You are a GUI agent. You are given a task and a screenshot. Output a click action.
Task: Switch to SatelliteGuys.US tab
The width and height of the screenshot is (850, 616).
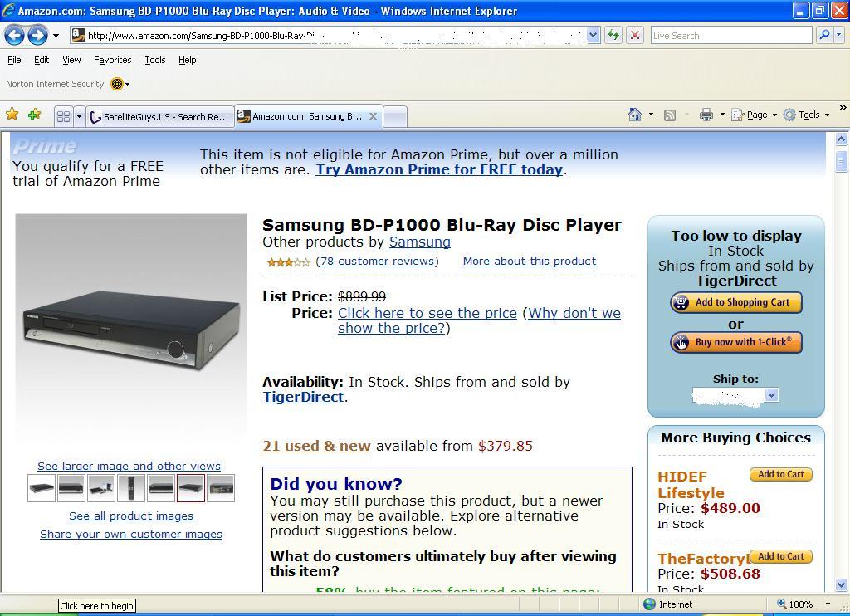tap(159, 116)
